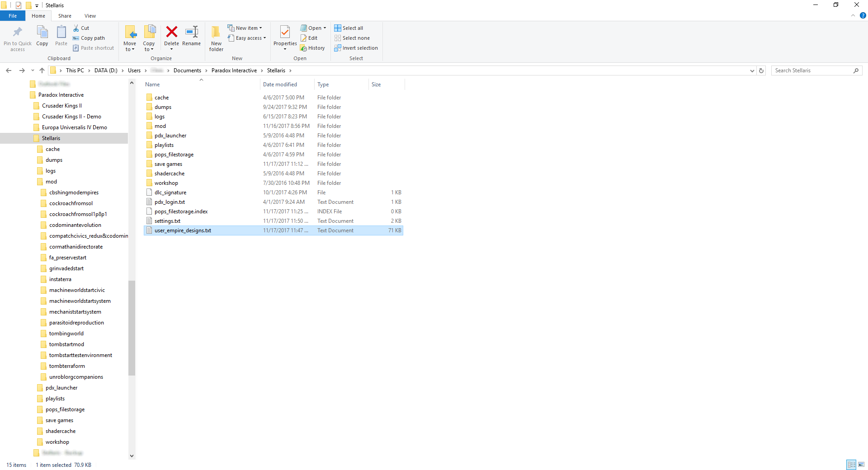This screenshot has width=868, height=470.
Task: Select pdx_login.txt file
Action: click(x=273, y=202)
